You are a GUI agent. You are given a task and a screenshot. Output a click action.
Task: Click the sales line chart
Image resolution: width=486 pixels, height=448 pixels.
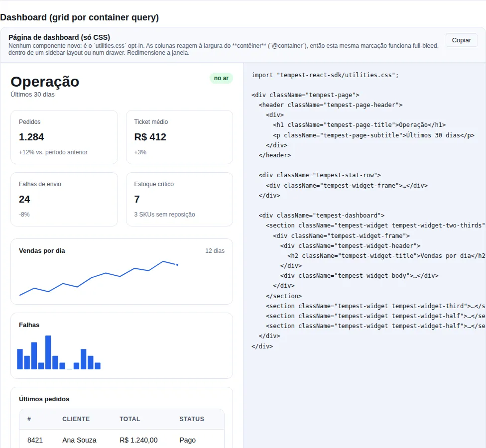(x=99, y=278)
